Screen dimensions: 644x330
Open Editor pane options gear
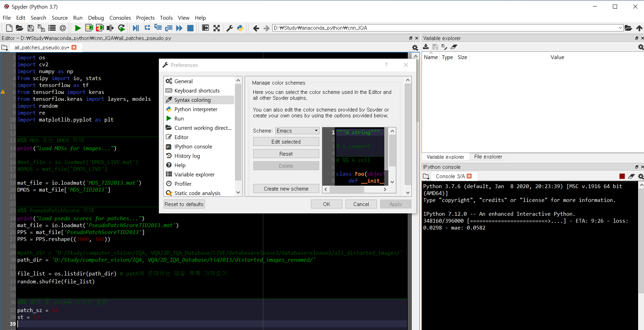coord(415,48)
